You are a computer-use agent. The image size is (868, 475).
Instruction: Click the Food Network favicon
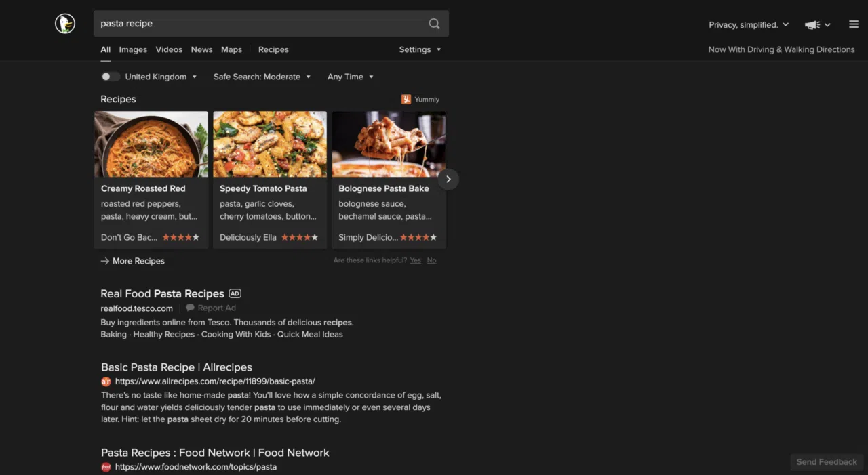coord(106,467)
